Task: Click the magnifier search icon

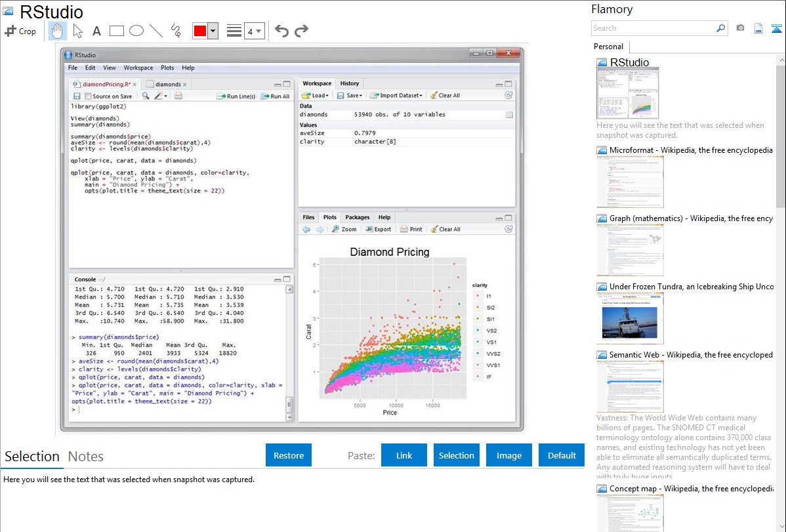Action: 720,28
